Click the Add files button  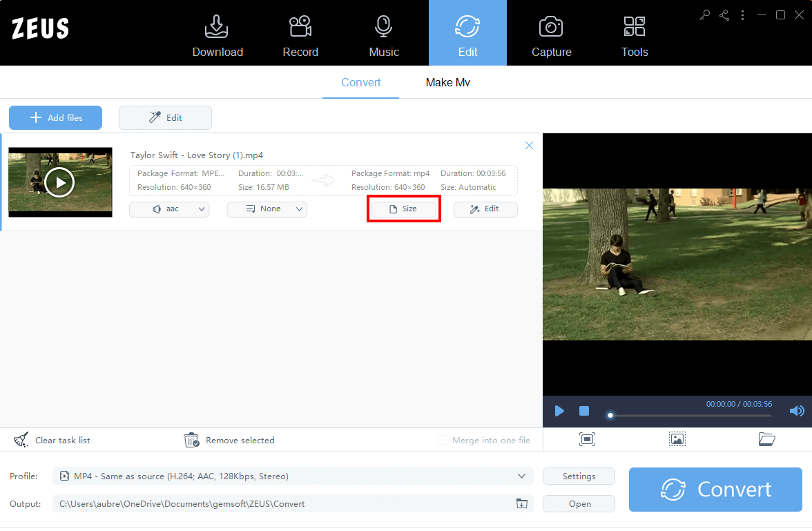coord(55,117)
